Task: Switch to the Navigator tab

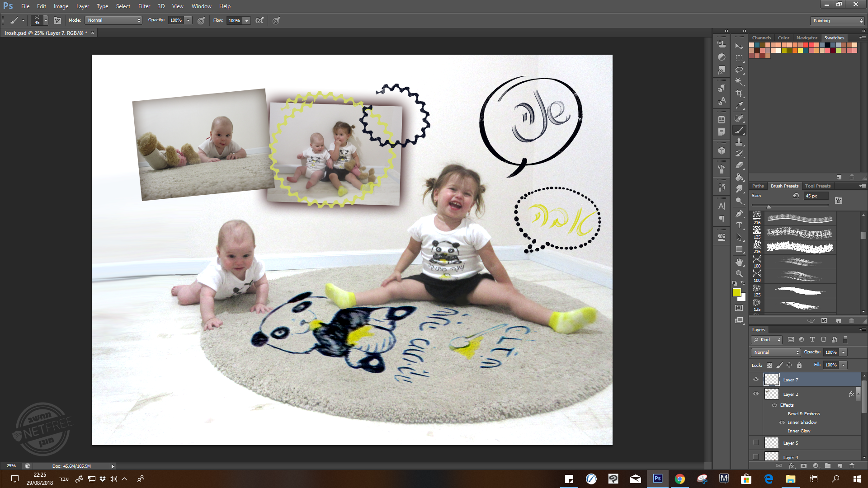Action: 807,38
